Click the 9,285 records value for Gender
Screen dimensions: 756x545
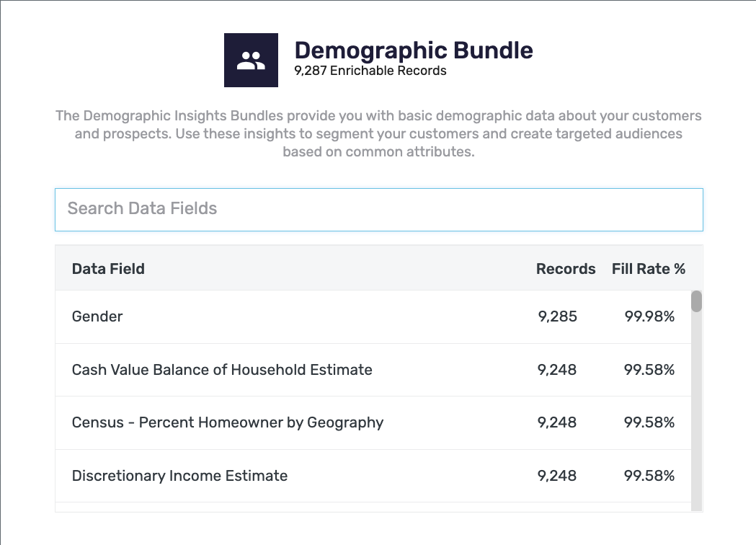557,316
